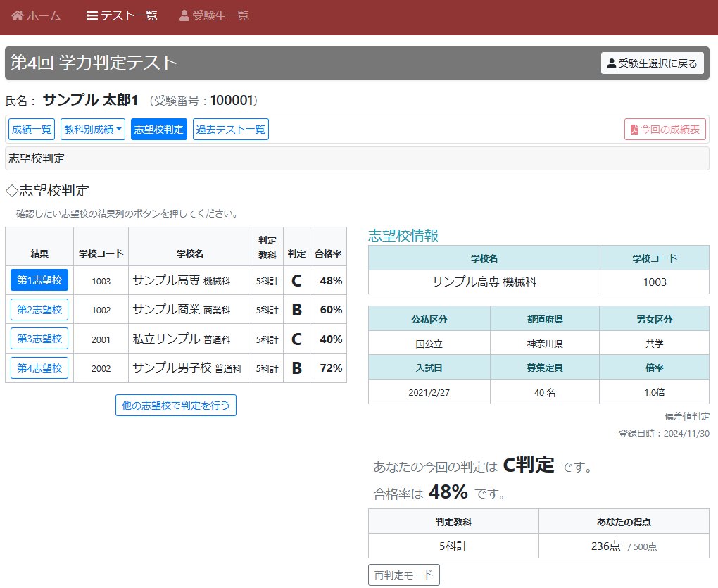The image size is (718, 588).
Task: Click the PDF icon in 今回の成績表
Action: tap(634, 130)
